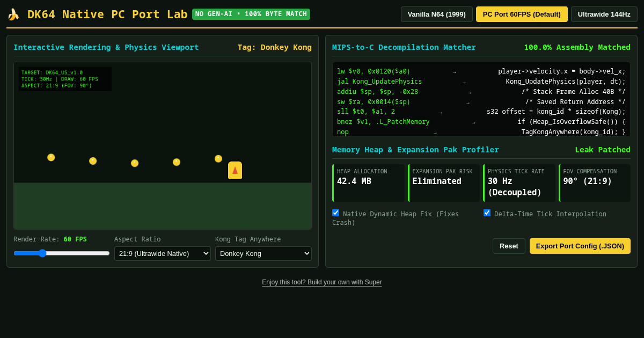Open the Kong Tag Anywhere dropdown
The image size is (644, 338).
(x=264, y=253)
